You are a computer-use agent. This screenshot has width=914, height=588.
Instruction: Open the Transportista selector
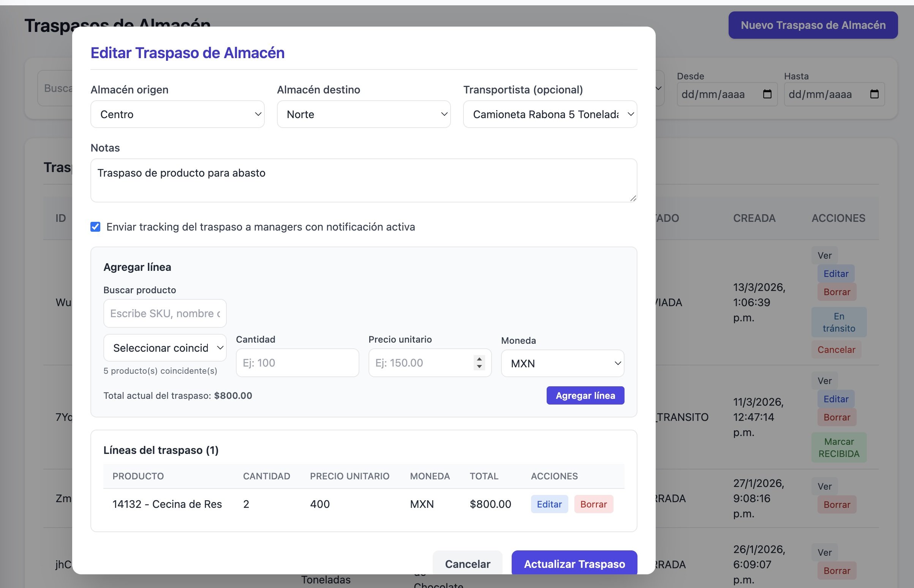coord(550,114)
